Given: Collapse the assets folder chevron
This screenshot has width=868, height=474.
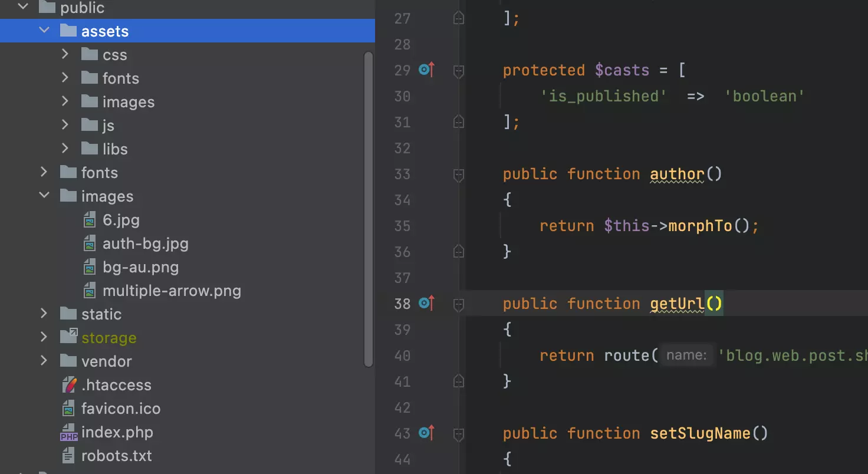Looking at the screenshot, I should pyautogui.click(x=44, y=31).
